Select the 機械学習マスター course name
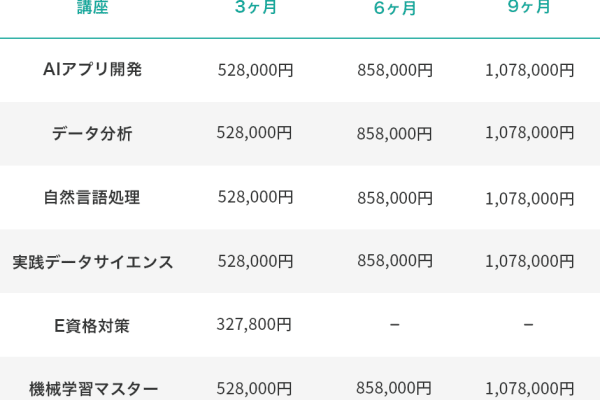The height and width of the screenshot is (400, 600). pos(93,388)
